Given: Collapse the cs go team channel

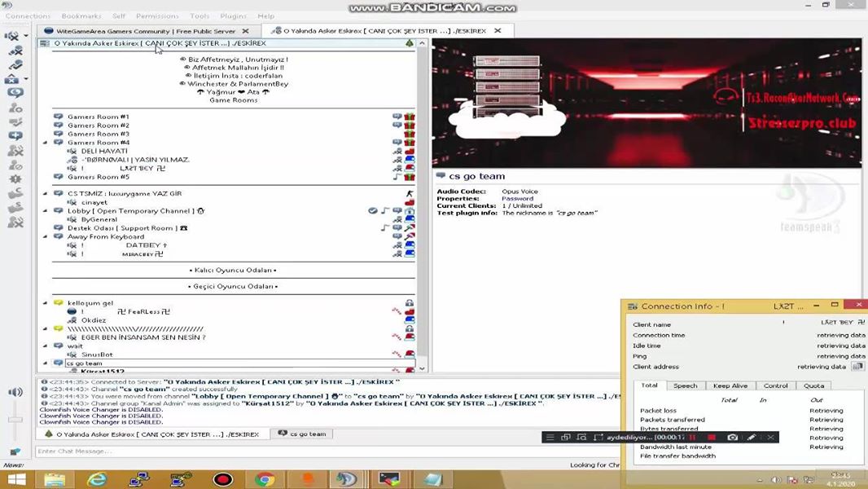Looking at the screenshot, I should click(x=46, y=363).
